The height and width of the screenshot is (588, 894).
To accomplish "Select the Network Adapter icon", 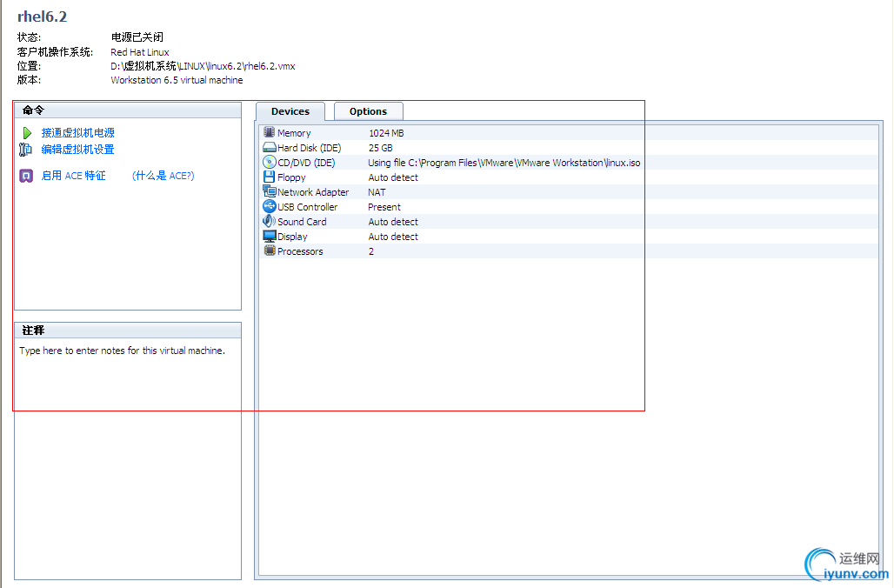I will [x=269, y=191].
